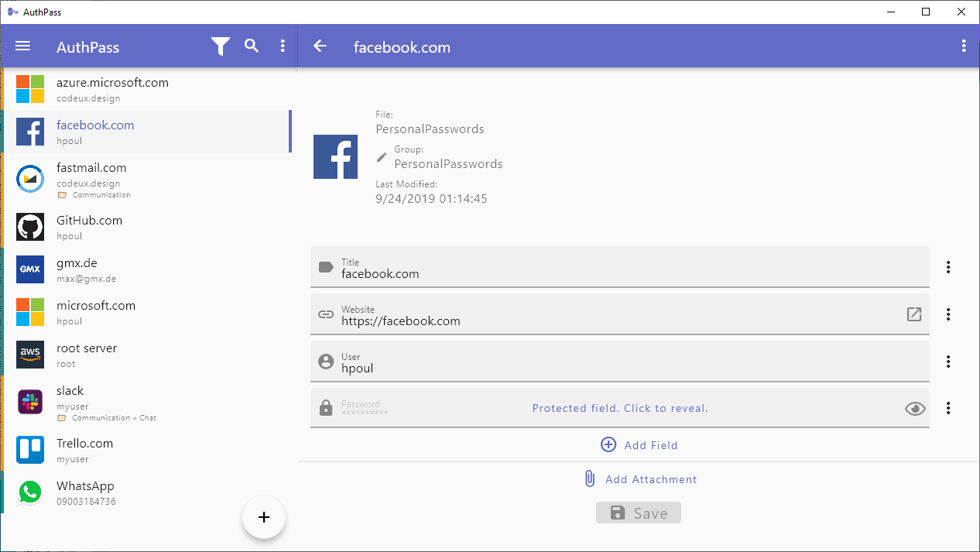Click the Azure Microsoft logo icon

[x=30, y=89]
